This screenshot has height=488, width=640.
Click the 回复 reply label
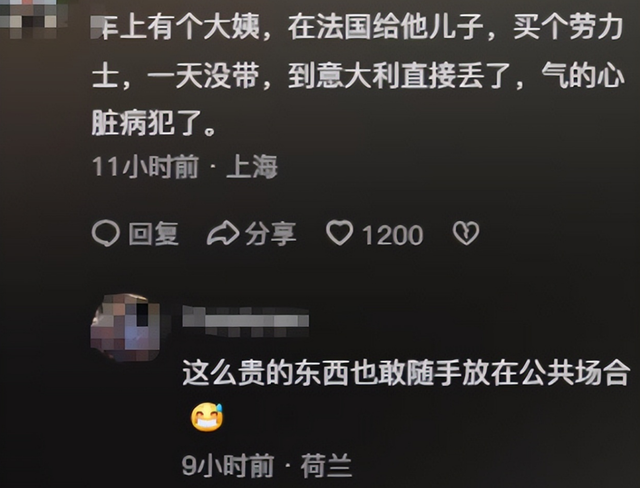[x=153, y=234]
